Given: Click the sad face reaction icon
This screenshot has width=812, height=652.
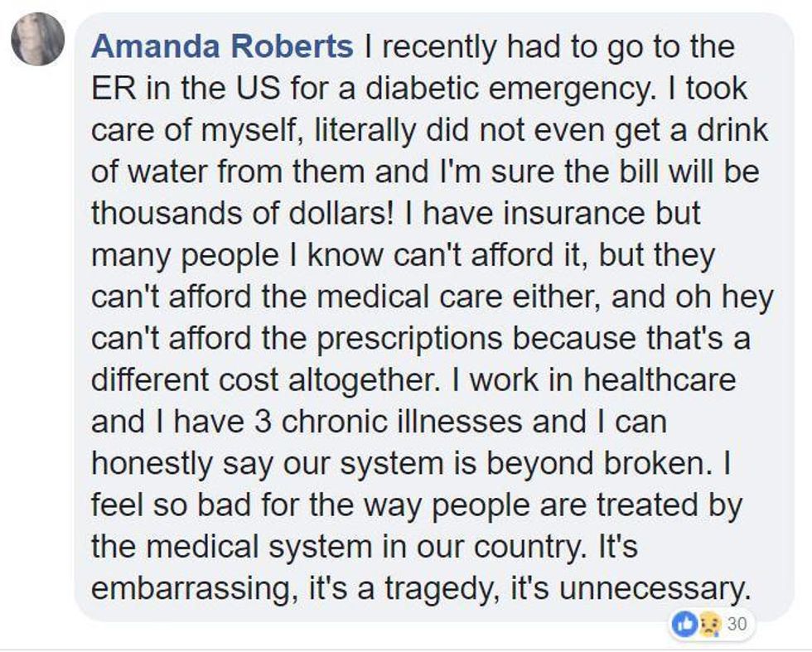Looking at the screenshot, I should (x=706, y=624).
